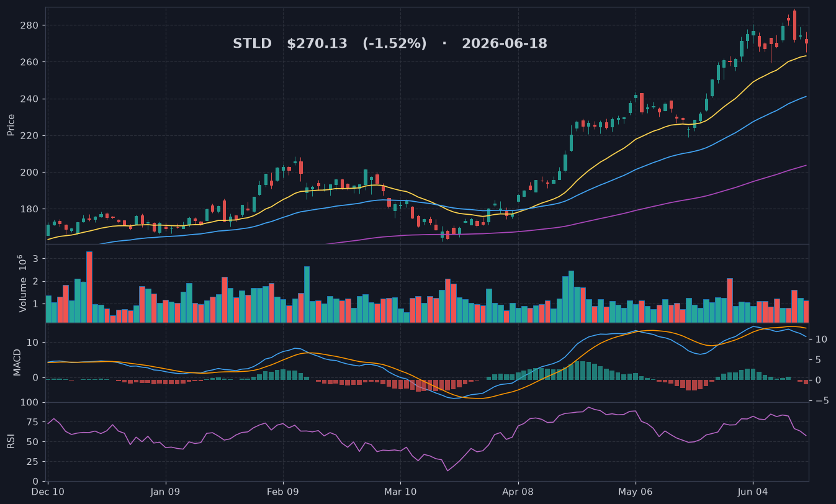Click the tallest volume bar in December

click(89, 287)
